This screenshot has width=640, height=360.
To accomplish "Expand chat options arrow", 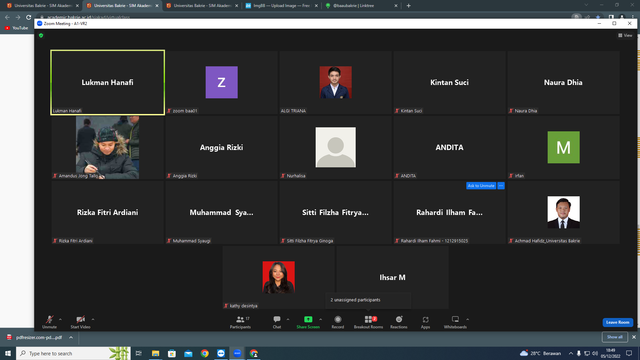I will 288,319.
